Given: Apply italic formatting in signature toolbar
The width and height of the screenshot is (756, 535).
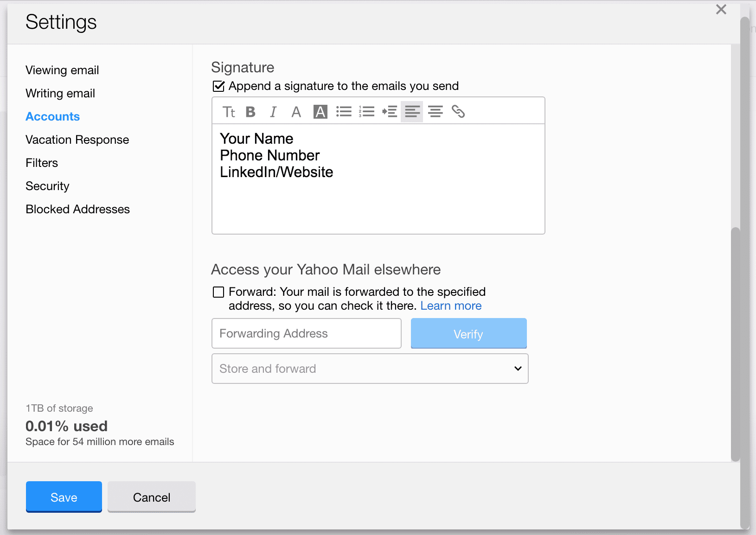Looking at the screenshot, I should pos(273,111).
